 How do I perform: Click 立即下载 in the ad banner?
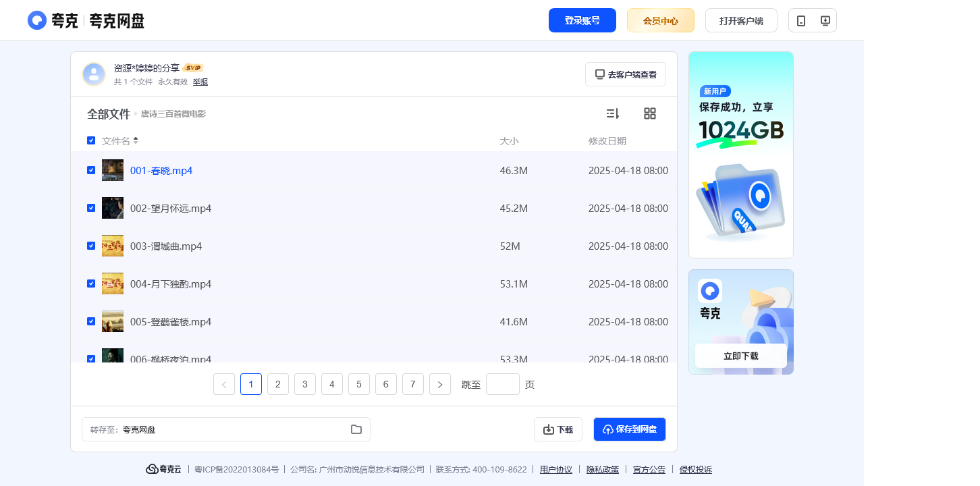coord(741,356)
